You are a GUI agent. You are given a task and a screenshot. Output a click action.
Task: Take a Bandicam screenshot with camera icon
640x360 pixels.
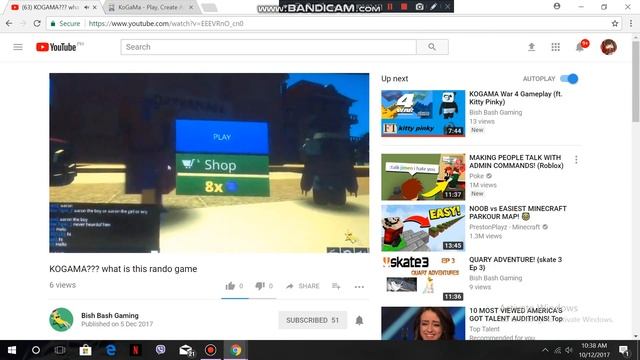(419, 7)
